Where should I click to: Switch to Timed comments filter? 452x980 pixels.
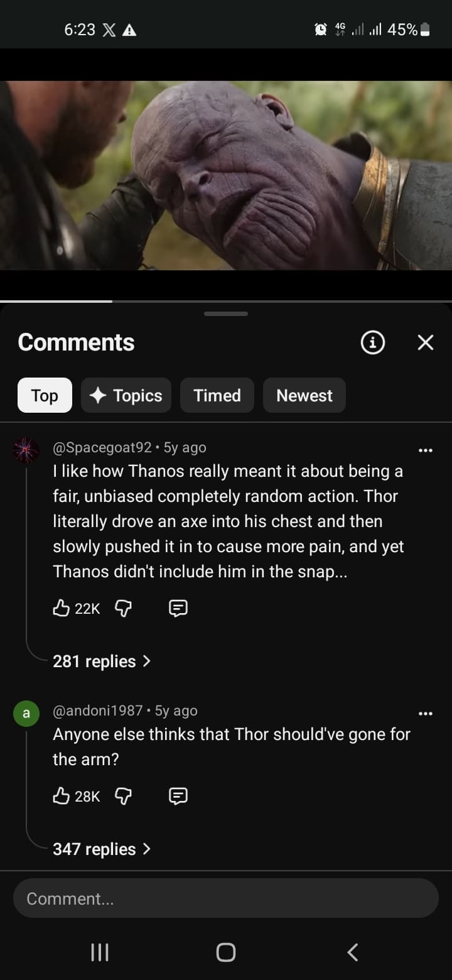pyautogui.click(x=217, y=395)
